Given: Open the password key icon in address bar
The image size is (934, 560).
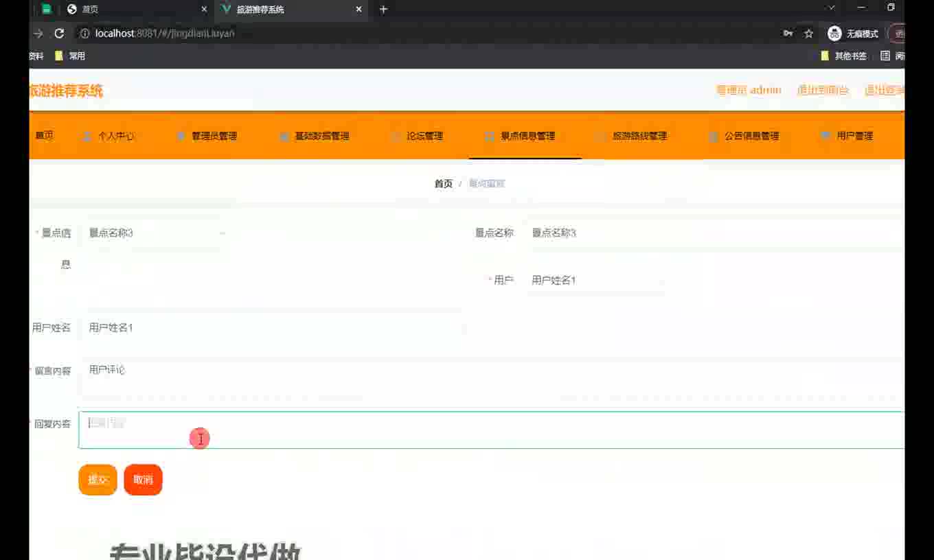Looking at the screenshot, I should pos(788,33).
